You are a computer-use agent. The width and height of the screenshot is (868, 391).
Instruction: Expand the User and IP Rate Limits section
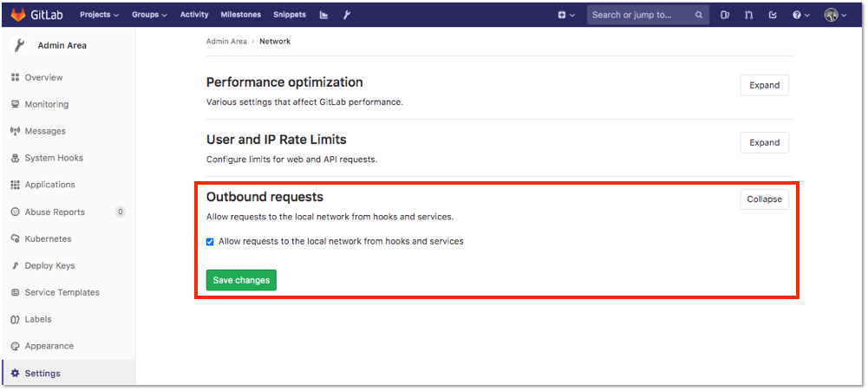pyautogui.click(x=765, y=142)
